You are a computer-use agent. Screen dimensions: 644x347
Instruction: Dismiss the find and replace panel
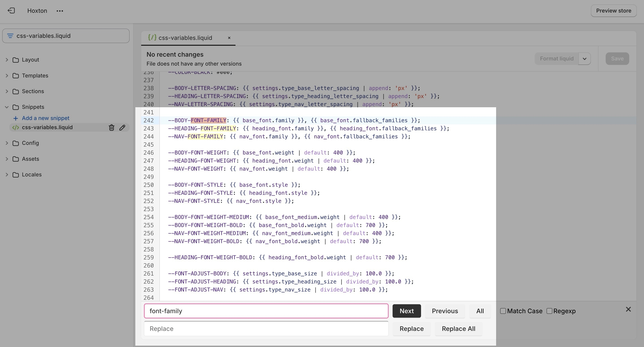coord(628,309)
